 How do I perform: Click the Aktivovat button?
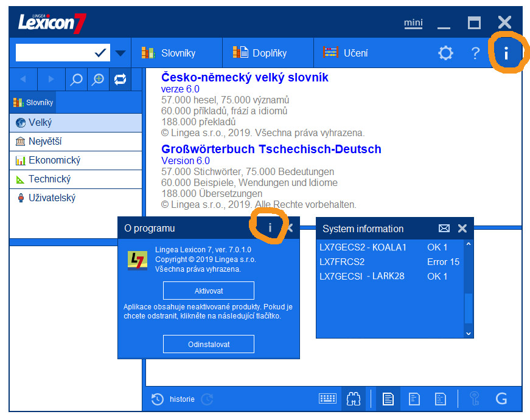(x=209, y=291)
